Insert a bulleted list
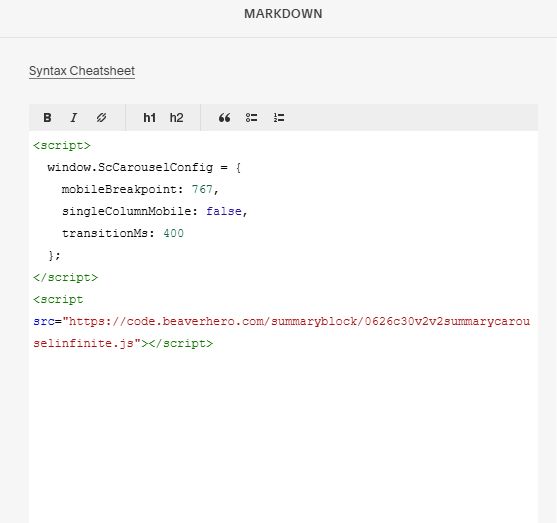 (x=252, y=118)
